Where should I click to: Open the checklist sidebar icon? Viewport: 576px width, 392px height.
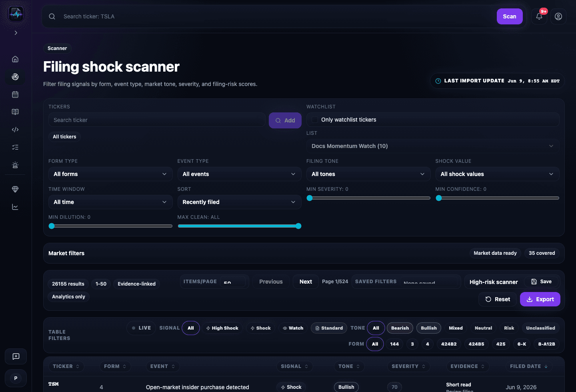tap(15, 147)
